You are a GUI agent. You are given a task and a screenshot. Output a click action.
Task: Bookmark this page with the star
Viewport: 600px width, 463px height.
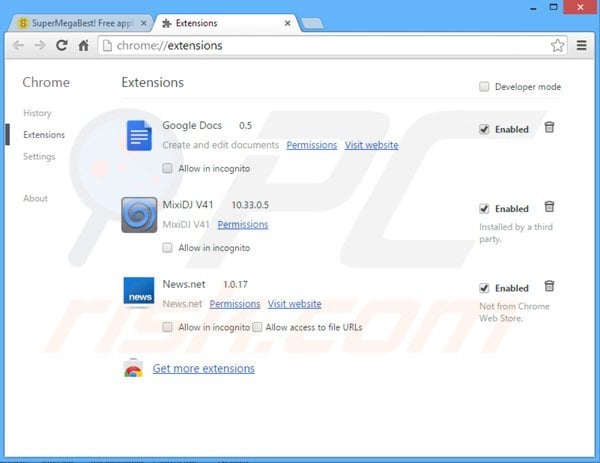click(x=558, y=46)
